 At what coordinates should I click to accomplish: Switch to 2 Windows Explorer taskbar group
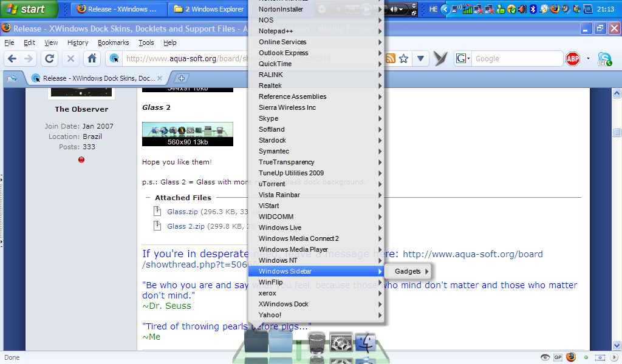[x=209, y=9]
